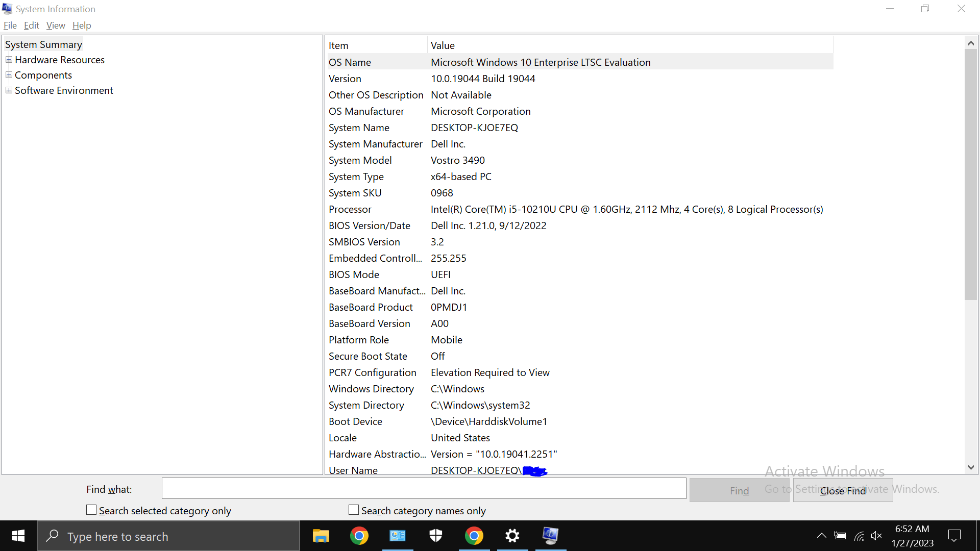Image resolution: width=980 pixels, height=551 pixels.
Task: Click the muted volume tray icon
Action: click(x=876, y=536)
